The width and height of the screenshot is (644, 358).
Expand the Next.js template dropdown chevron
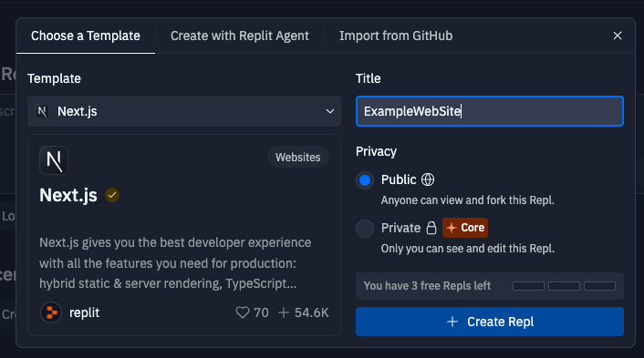pos(330,111)
